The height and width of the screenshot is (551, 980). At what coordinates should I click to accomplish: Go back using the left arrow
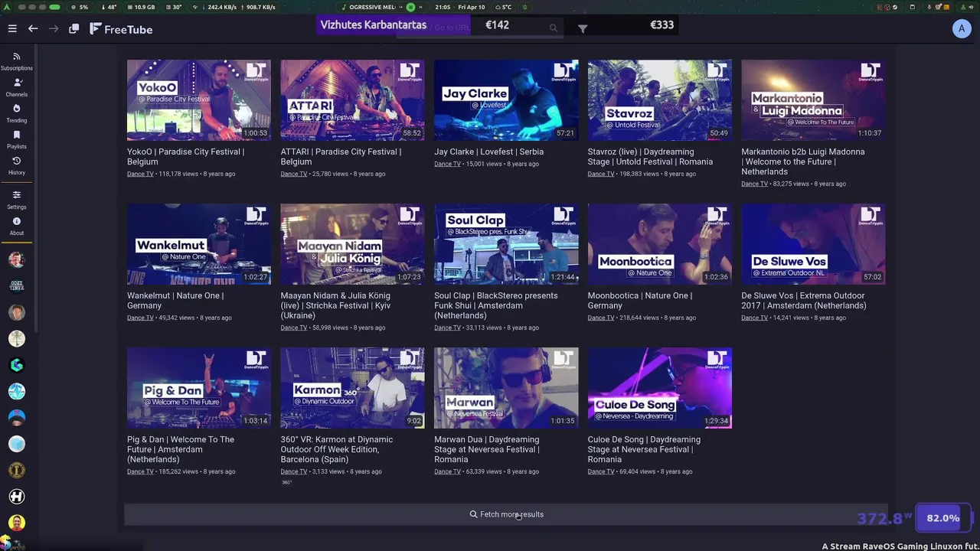33,28
